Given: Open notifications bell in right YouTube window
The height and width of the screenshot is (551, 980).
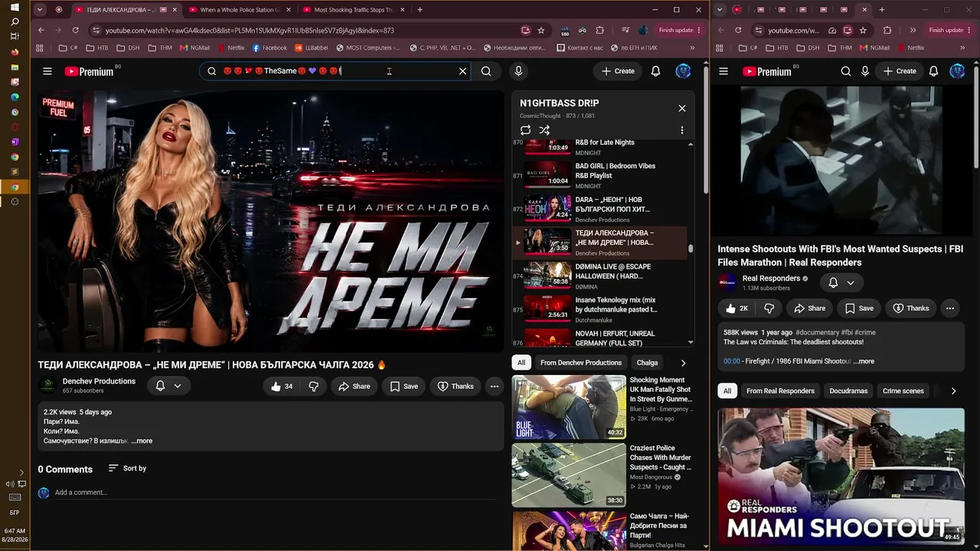Looking at the screenshot, I should (933, 71).
